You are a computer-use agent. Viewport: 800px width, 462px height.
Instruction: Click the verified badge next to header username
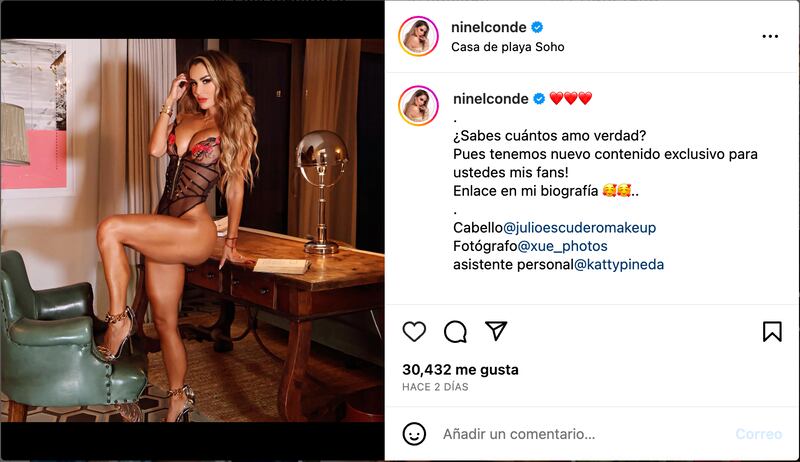pos(537,27)
